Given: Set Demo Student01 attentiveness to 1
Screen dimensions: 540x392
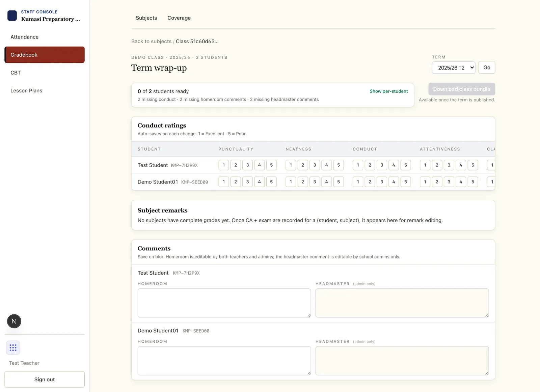Looking at the screenshot, I should pos(425,182).
